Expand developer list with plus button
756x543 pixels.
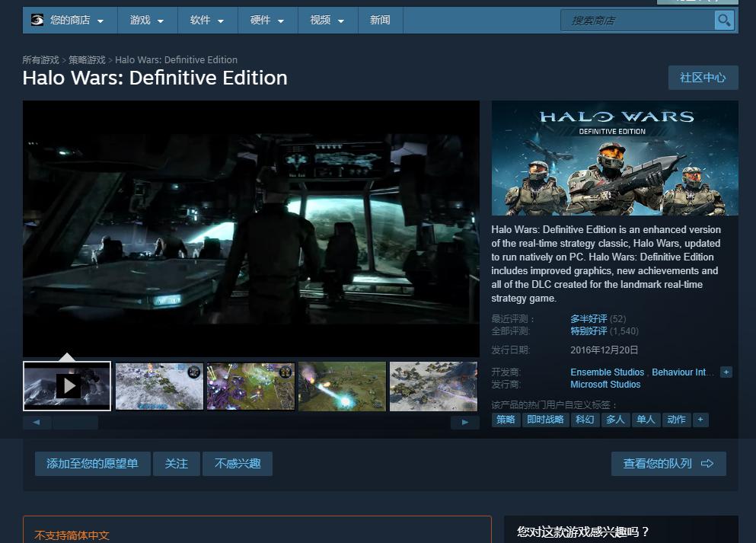(x=726, y=372)
